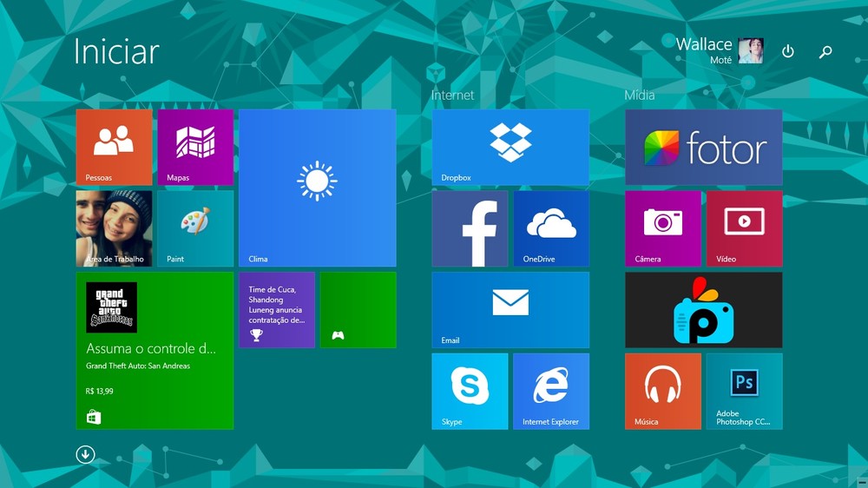
Task: Click the Iniciar title text
Action: tap(116, 51)
